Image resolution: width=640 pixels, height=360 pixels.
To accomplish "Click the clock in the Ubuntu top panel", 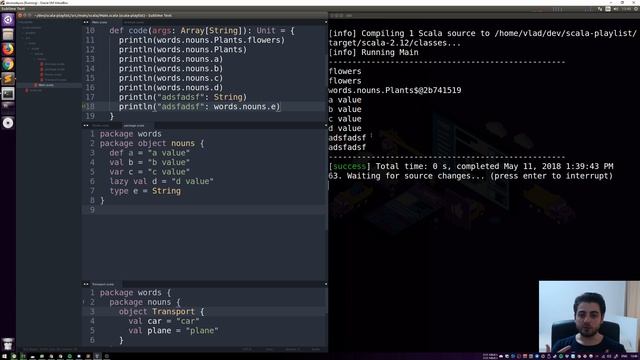I will point(626,9).
